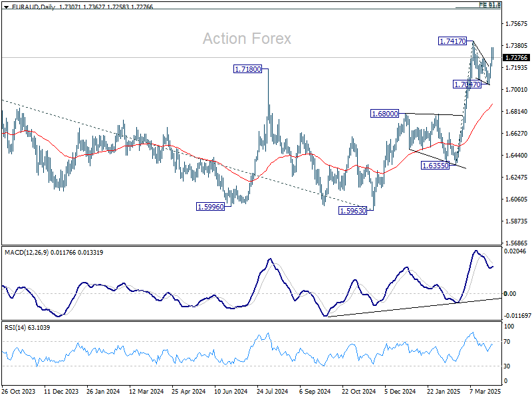The height and width of the screenshot is (399, 532).
Task: Select the RSI(14) indicator title
Action: coord(17,328)
